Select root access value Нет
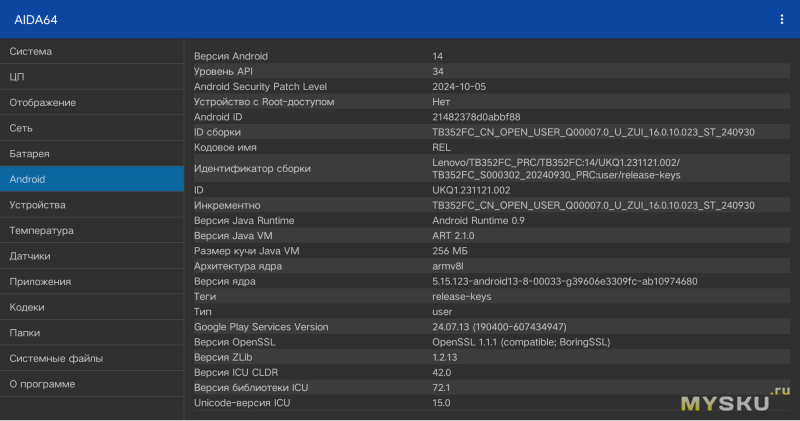Screen dimensions: 800x421 click(441, 102)
